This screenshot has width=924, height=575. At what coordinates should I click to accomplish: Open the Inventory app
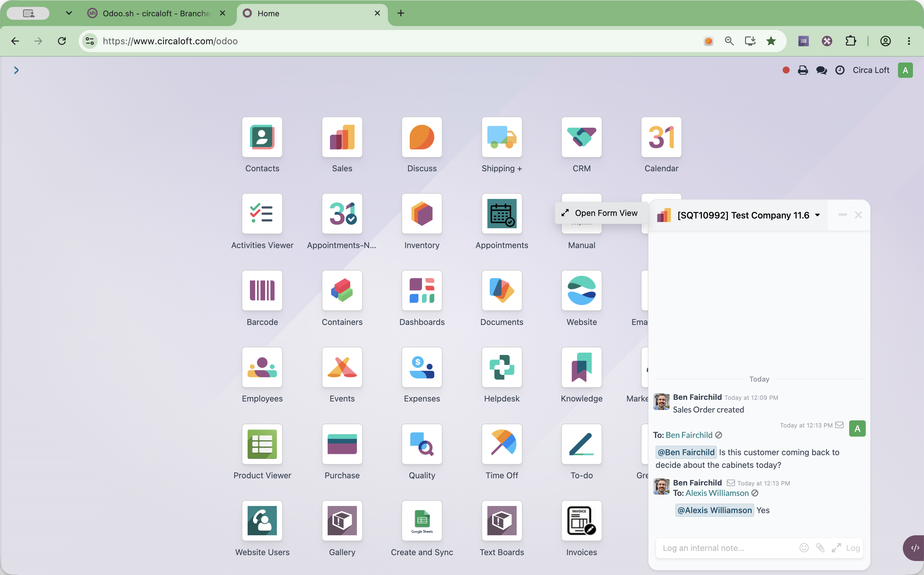pyautogui.click(x=422, y=214)
